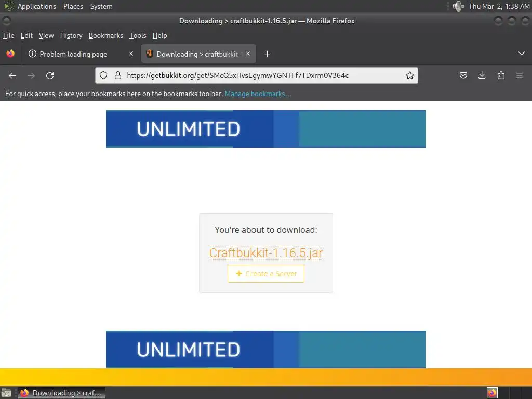Go back to the previous page

click(x=12, y=76)
